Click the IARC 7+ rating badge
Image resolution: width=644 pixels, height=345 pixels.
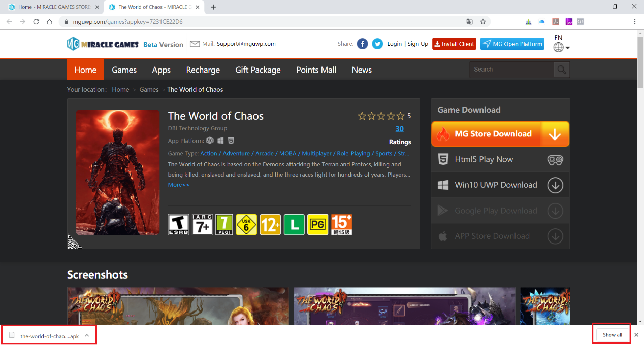click(x=201, y=224)
